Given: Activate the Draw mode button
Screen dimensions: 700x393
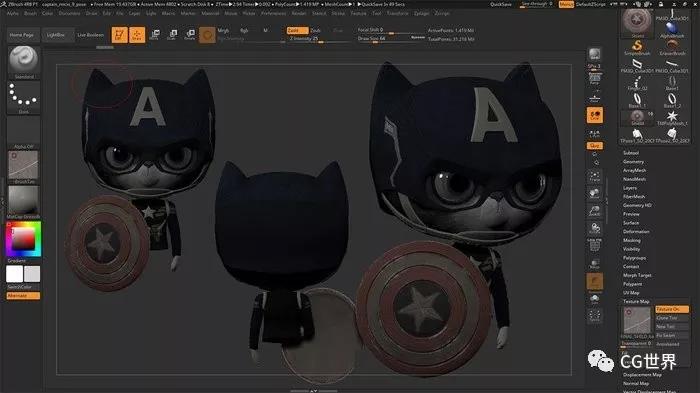Looking at the screenshot, I should click(x=137, y=34).
